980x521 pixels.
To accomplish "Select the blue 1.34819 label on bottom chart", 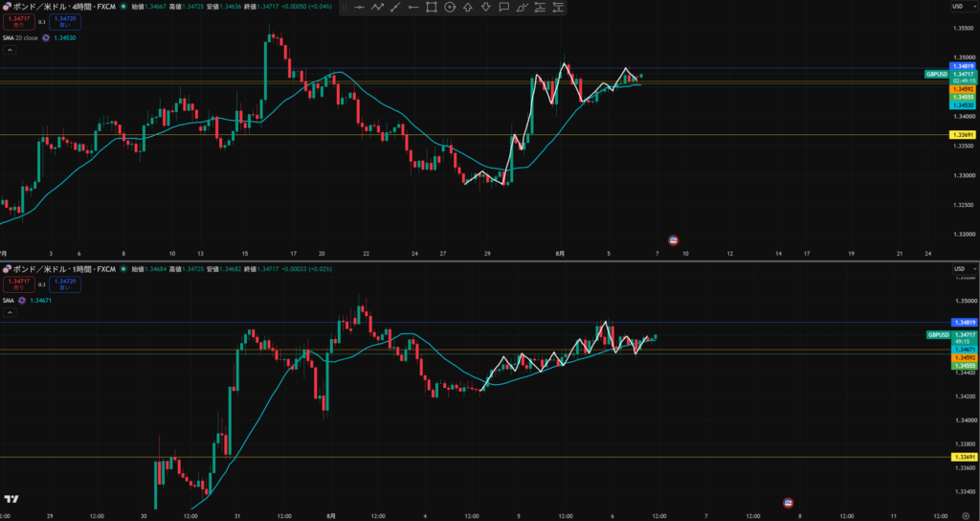I will point(963,322).
